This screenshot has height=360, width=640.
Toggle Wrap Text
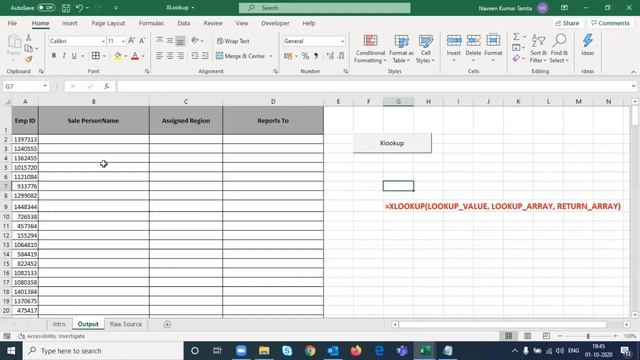tap(233, 41)
